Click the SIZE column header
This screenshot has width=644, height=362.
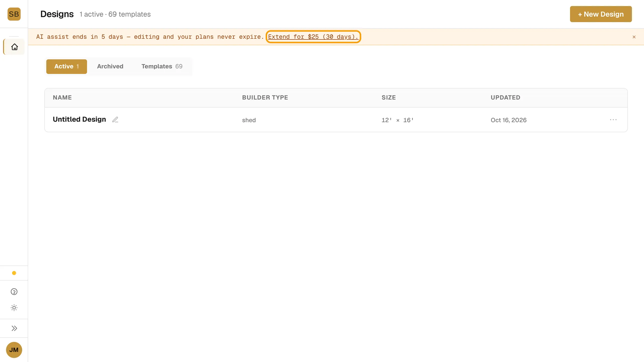coord(389,98)
